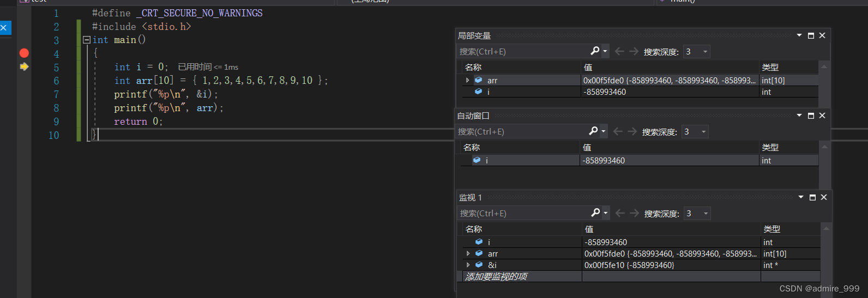Image resolution: width=868 pixels, height=298 pixels.
Task: Click the 名称 column header in Locals panel
Action: point(521,67)
